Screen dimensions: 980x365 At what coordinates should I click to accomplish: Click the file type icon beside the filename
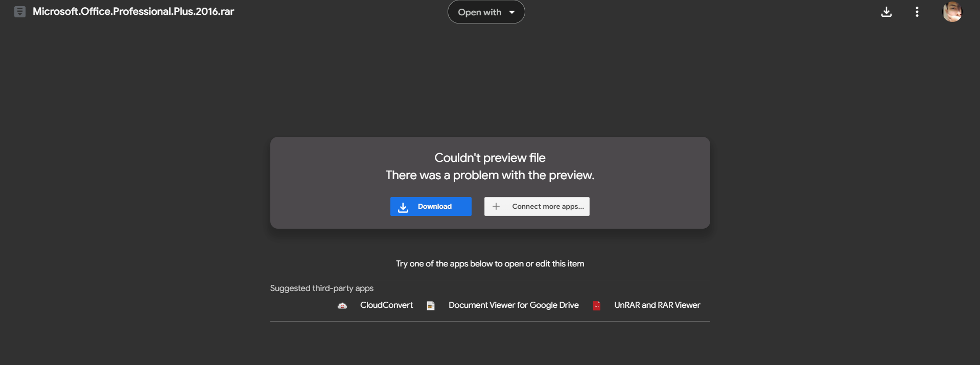point(20,12)
